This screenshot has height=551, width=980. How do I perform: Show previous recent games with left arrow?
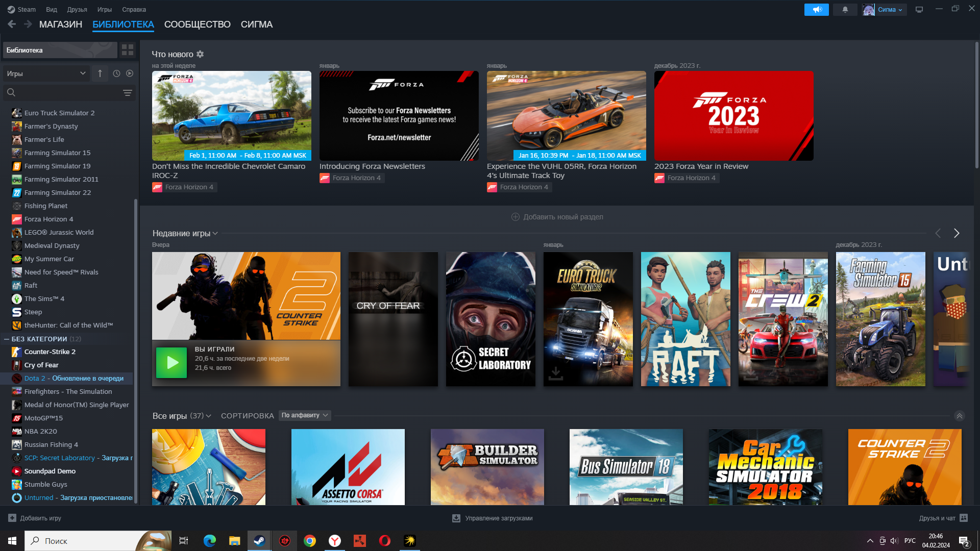pyautogui.click(x=938, y=233)
